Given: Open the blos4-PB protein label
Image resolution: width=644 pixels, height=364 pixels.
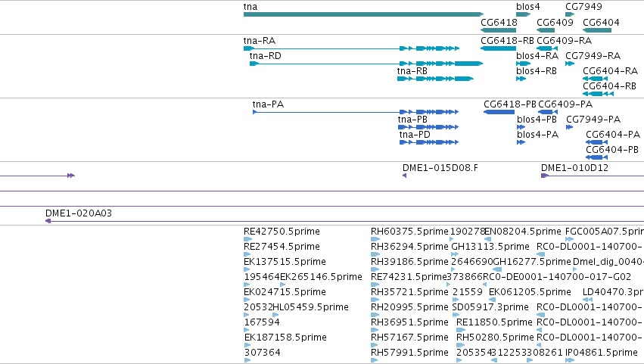Looking at the screenshot, I should pos(537,120).
